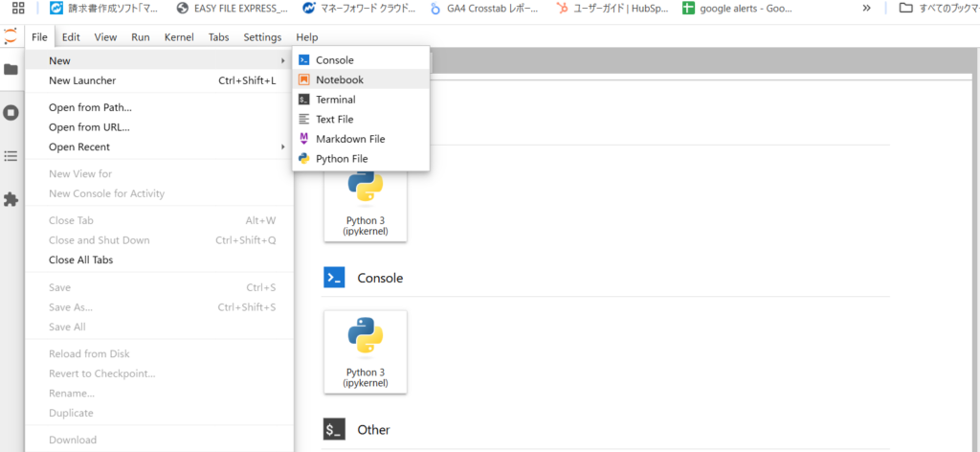Click New Launcher menu entry

[160, 80]
